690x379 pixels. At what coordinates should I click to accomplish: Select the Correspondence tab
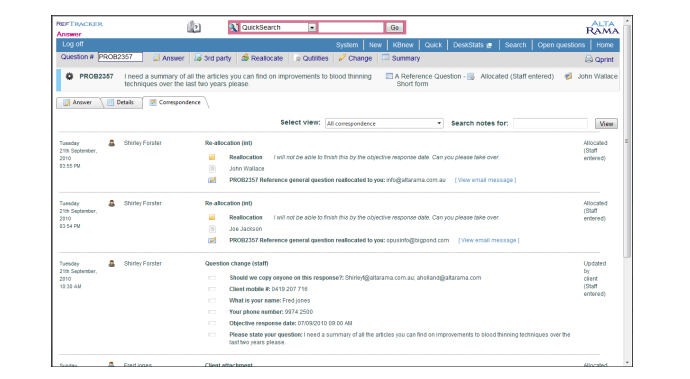click(175, 103)
